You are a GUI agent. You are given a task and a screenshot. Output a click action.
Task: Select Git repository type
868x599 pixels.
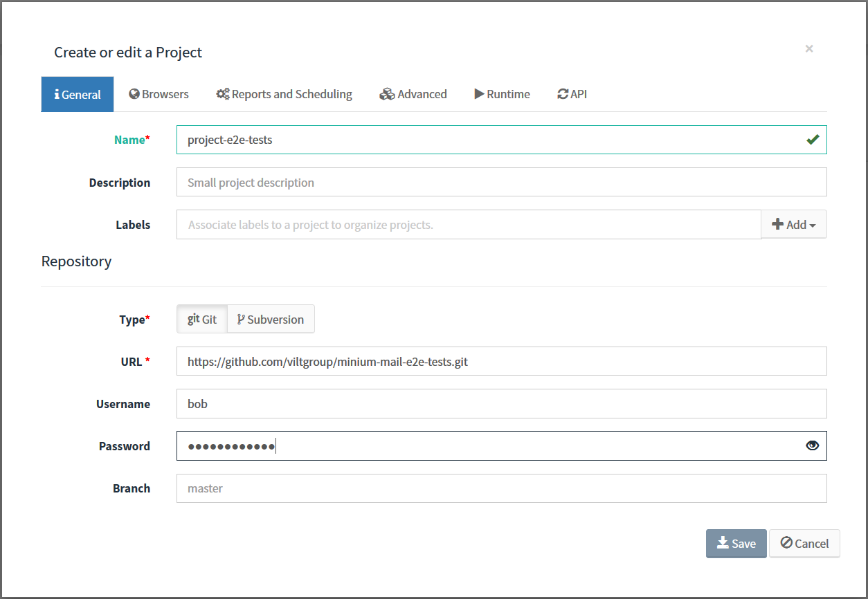[202, 319]
